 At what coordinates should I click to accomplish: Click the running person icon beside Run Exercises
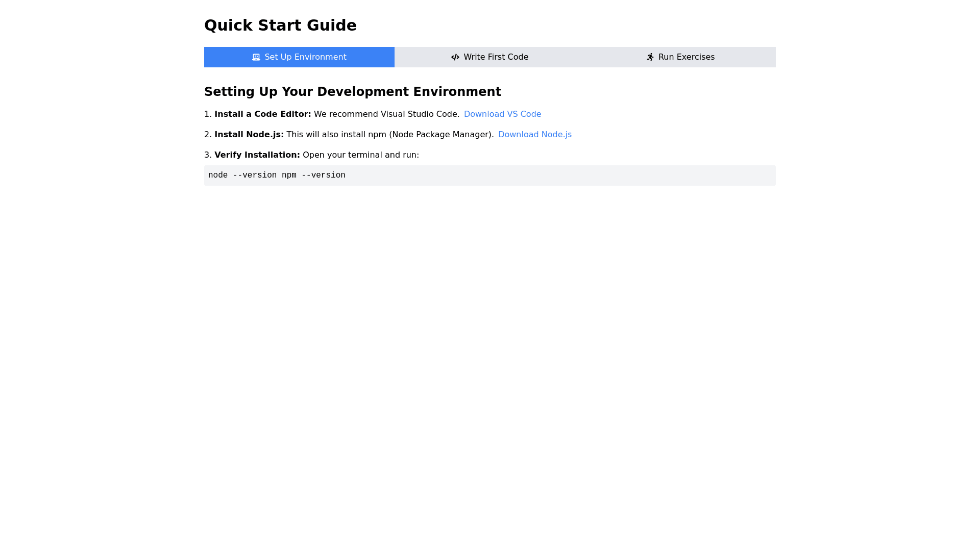(650, 57)
